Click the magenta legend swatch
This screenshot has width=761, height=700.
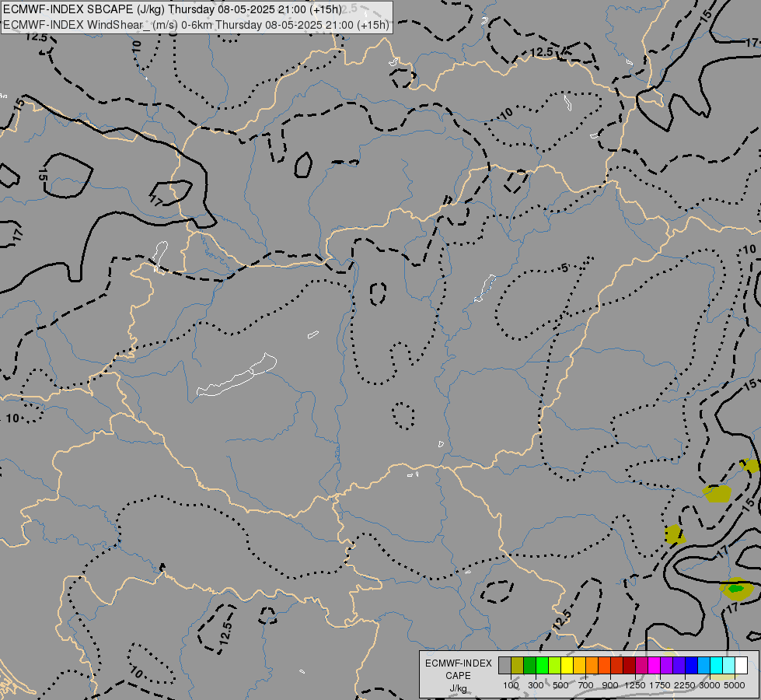[654, 665]
